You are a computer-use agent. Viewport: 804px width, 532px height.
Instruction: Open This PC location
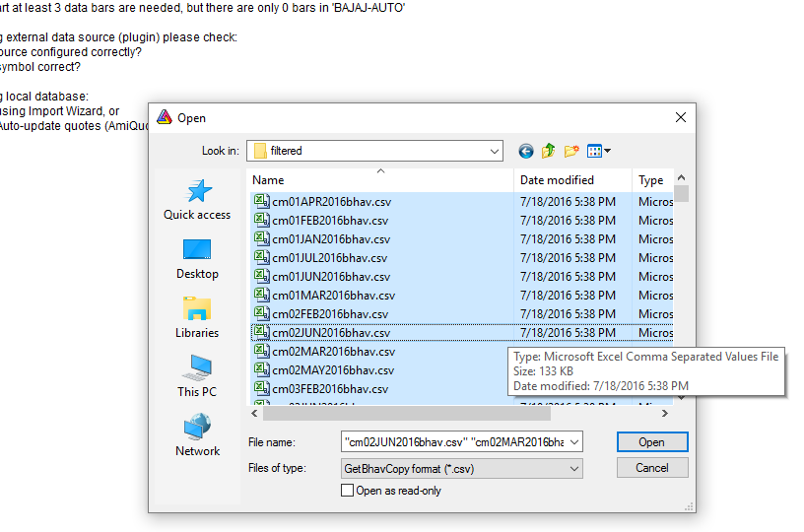[197, 376]
